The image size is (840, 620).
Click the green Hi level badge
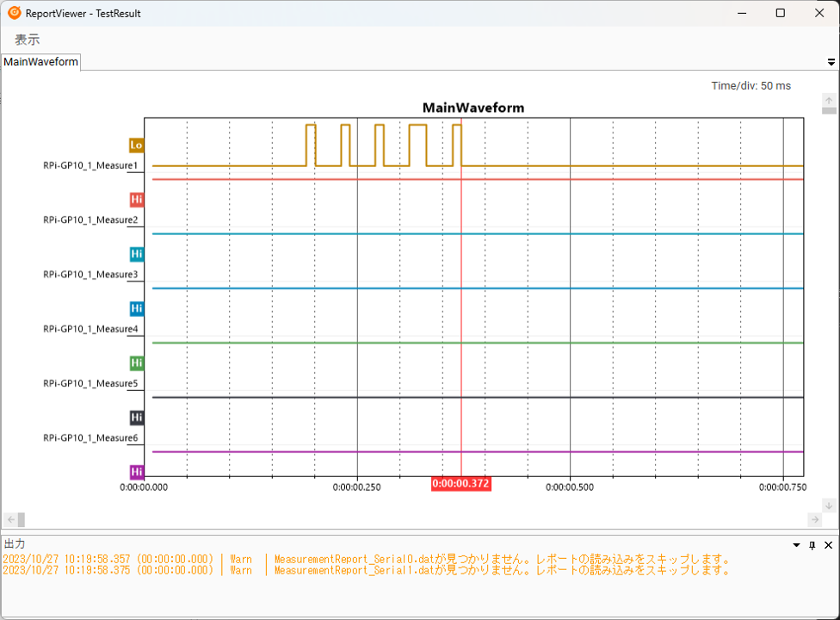pyautogui.click(x=136, y=363)
